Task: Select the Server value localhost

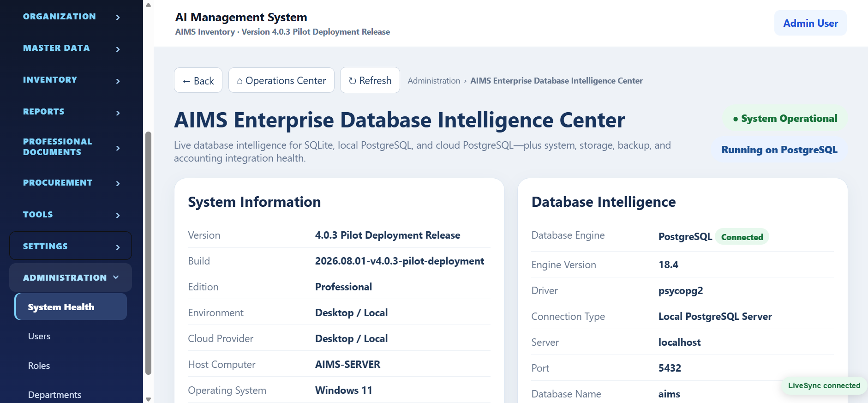Action: (679, 342)
